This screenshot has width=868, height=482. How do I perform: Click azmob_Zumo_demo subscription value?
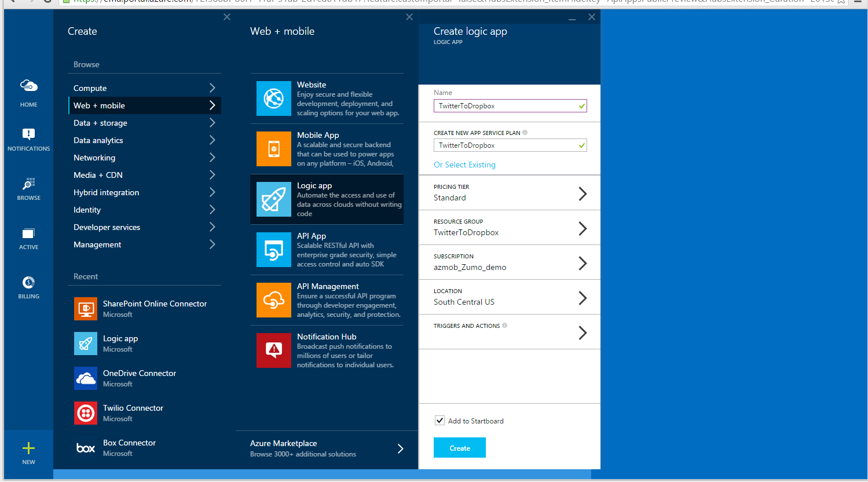click(x=470, y=267)
